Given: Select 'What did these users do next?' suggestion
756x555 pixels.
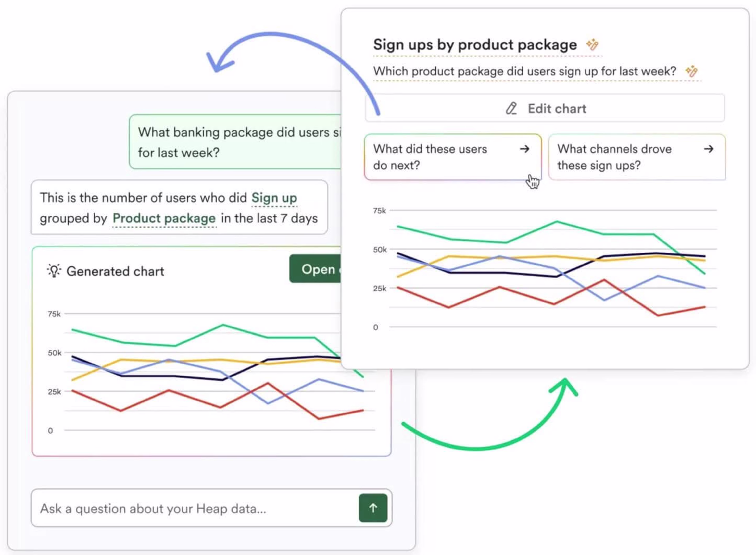Looking at the screenshot, I should point(453,157).
